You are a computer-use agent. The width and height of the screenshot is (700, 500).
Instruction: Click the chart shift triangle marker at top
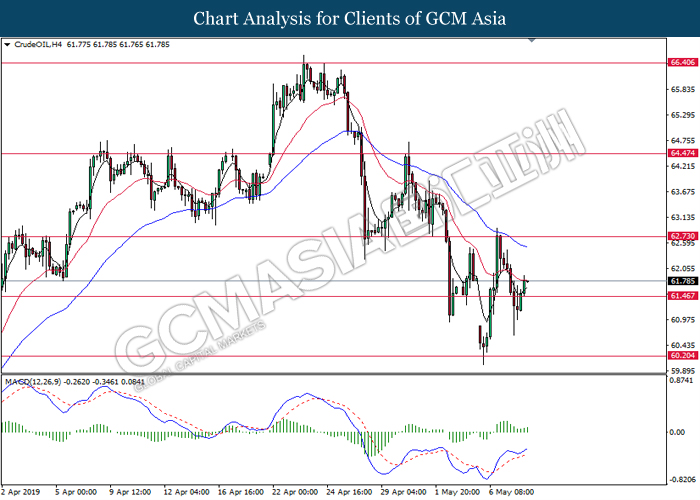[x=531, y=40]
